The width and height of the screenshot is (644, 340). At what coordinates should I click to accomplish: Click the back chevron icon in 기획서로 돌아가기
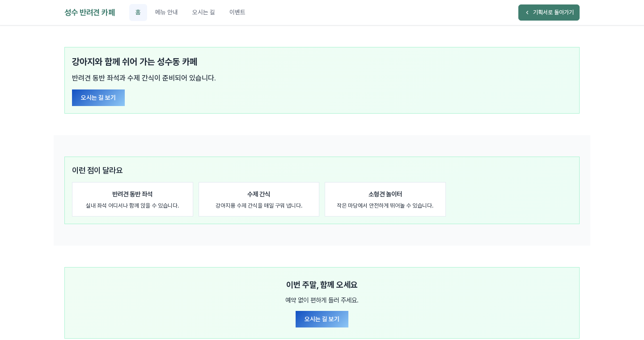tap(527, 13)
